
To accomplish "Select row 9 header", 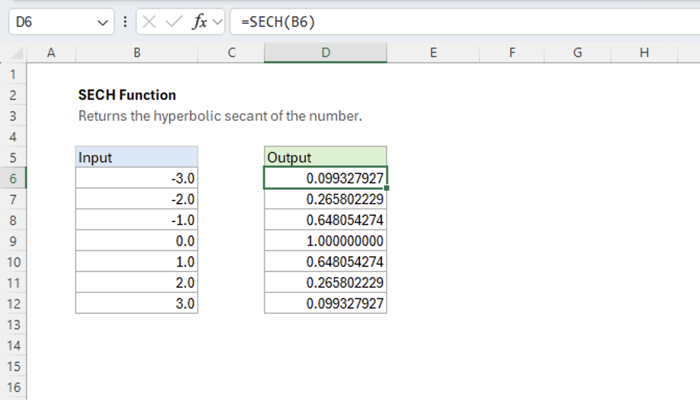I will [13, 241].
